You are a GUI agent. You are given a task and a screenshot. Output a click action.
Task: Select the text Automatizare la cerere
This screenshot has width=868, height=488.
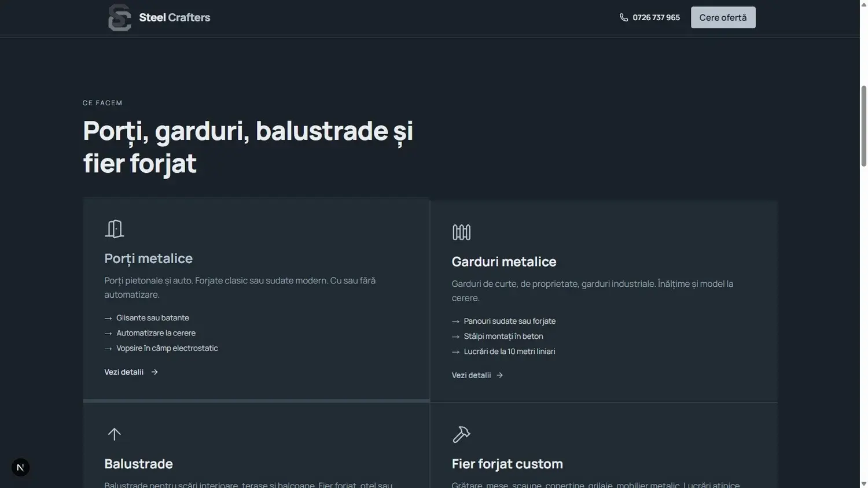point(156,333)
